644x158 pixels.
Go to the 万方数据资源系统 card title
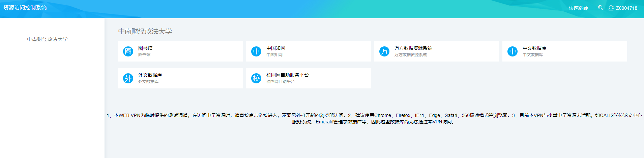click(x=413, y=48)
